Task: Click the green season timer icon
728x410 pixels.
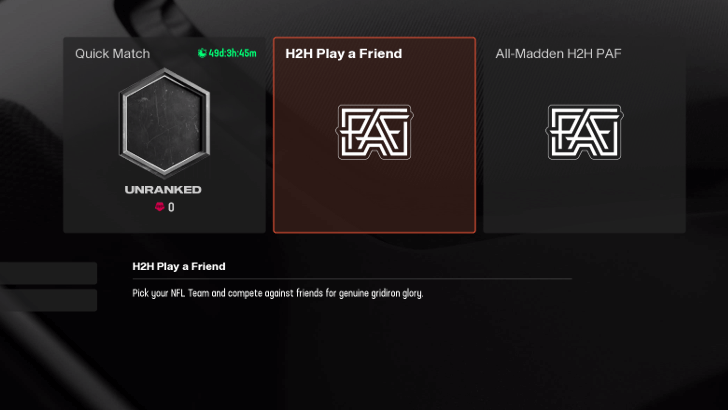Action: click(x=202, y=53)
